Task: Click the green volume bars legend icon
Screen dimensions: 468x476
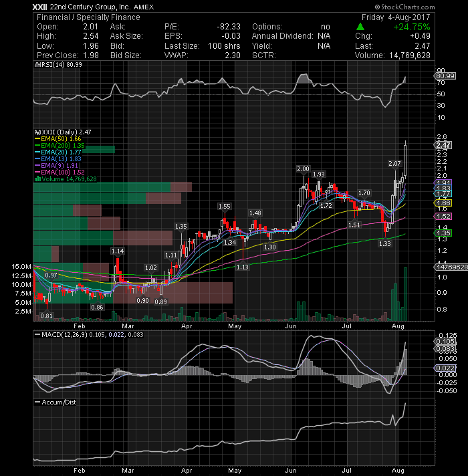Action: pos(38,178)
